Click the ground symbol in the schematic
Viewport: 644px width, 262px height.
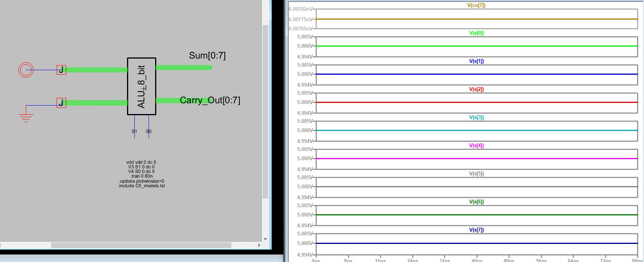point(26,118)
